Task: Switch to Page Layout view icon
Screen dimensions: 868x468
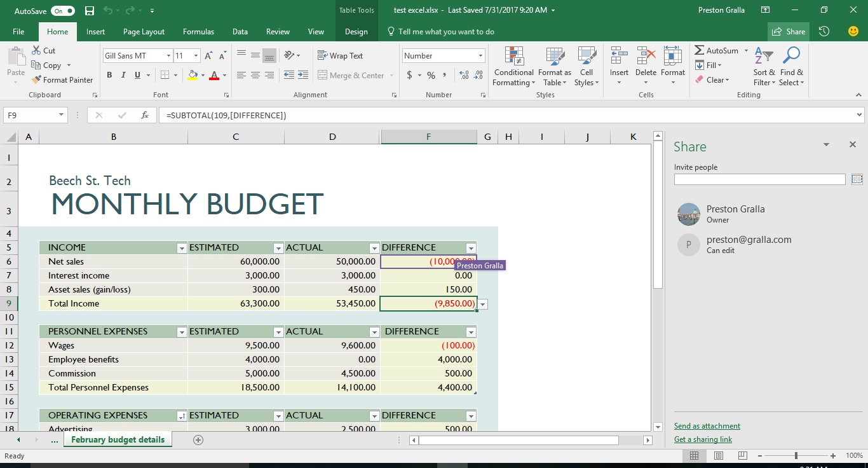Action: pos(719,456)
